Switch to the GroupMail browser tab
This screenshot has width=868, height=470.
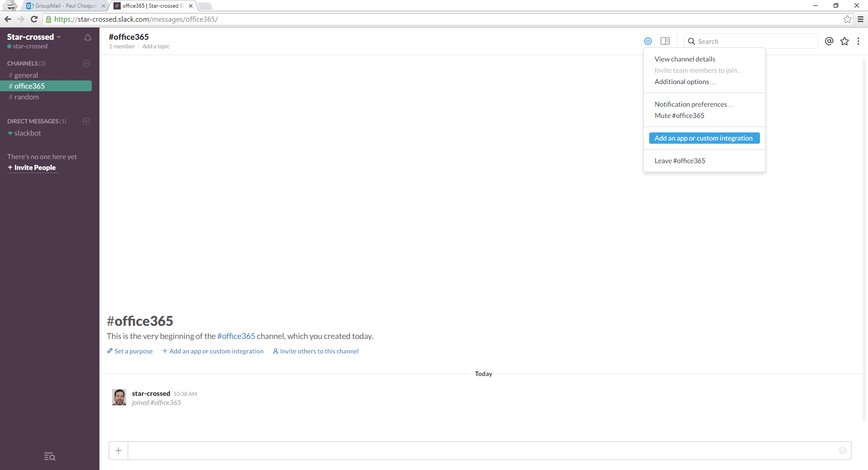point(65,6)
